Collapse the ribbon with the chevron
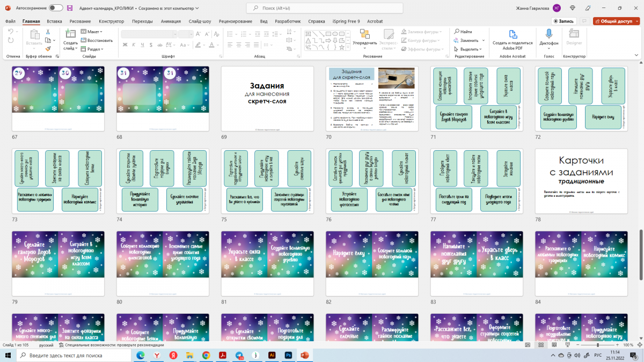Screen dimensions: 644x362 click(x=637, y=56)
